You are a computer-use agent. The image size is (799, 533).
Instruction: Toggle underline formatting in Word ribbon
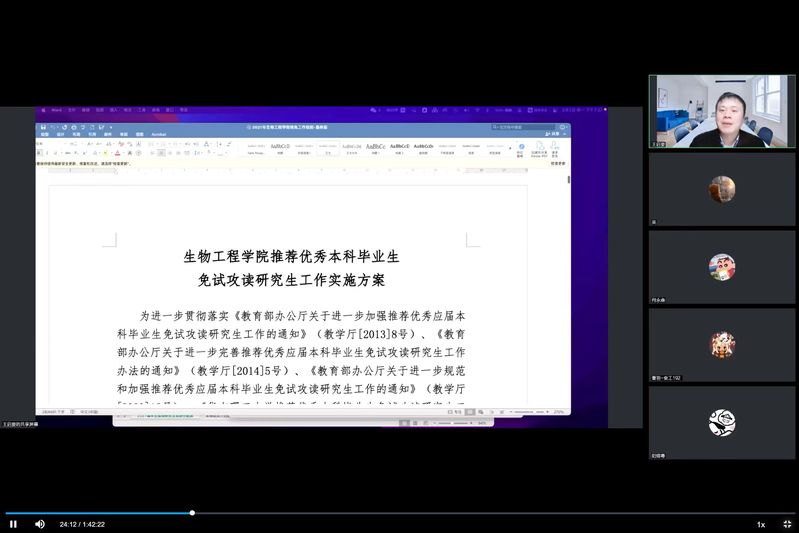(54, 153)
